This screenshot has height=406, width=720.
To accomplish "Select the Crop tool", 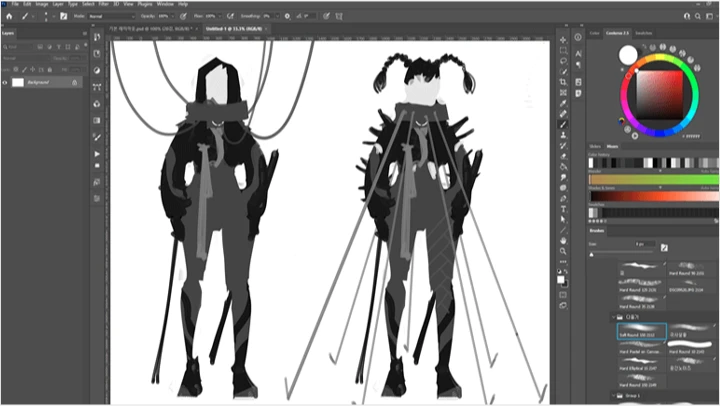I will [563, 82].
